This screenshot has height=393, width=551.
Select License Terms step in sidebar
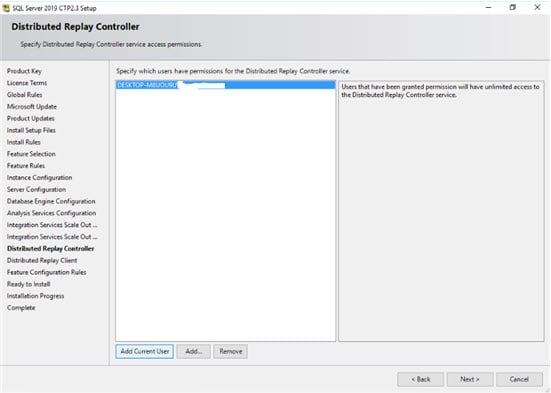(27, 83)
